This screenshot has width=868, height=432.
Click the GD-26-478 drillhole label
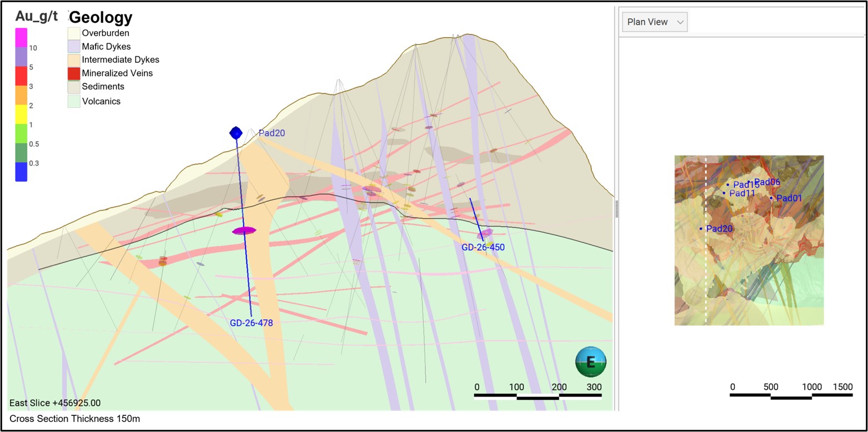252,322
